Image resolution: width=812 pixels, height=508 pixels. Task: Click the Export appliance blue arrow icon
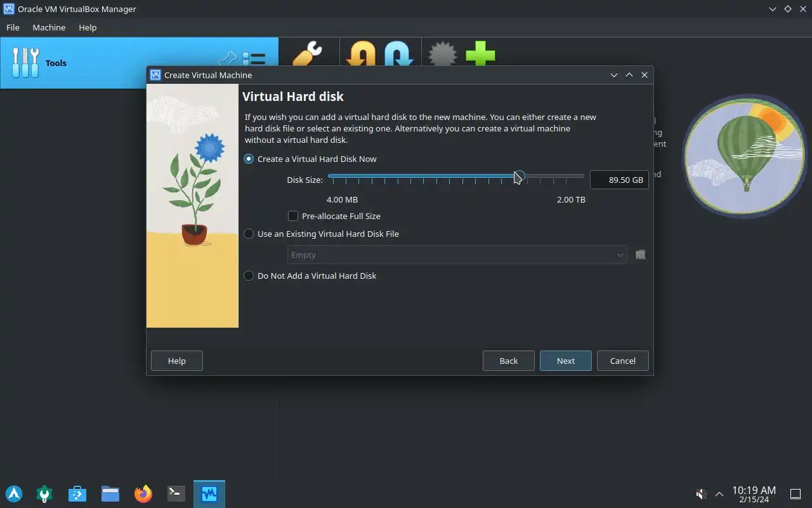[x=398, y=53]
